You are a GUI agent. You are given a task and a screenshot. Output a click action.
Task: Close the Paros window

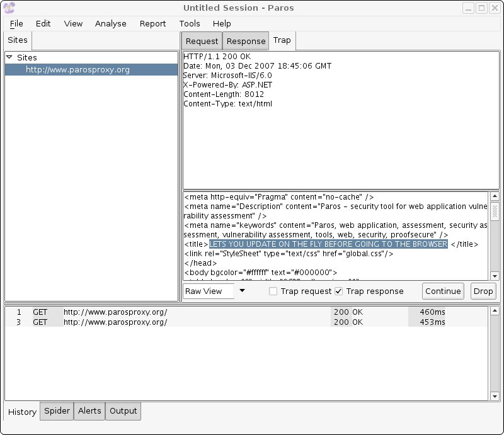point(495,8)
